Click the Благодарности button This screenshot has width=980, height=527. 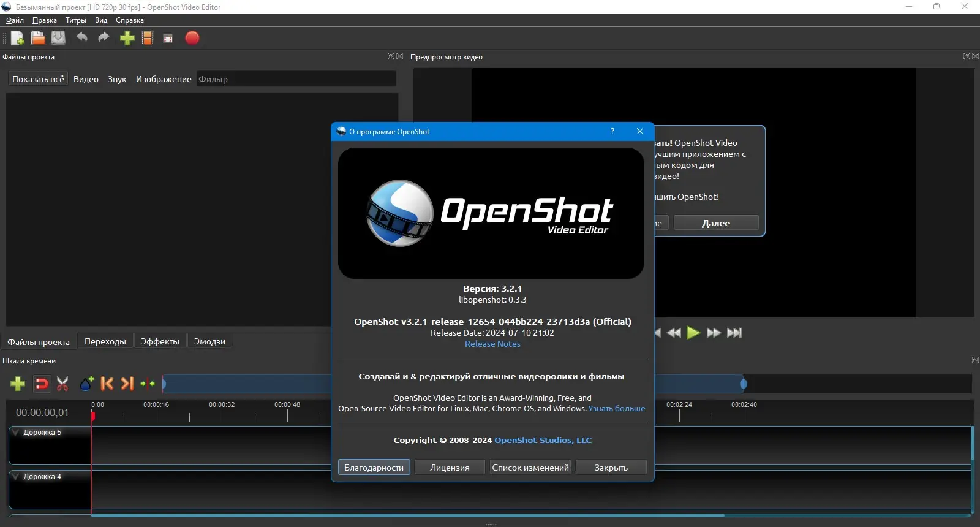tap(374, 468)
